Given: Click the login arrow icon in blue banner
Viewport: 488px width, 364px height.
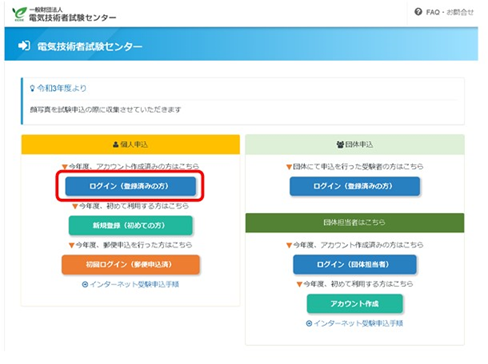Looking at the screenshot, I should (x=24, y=45).
